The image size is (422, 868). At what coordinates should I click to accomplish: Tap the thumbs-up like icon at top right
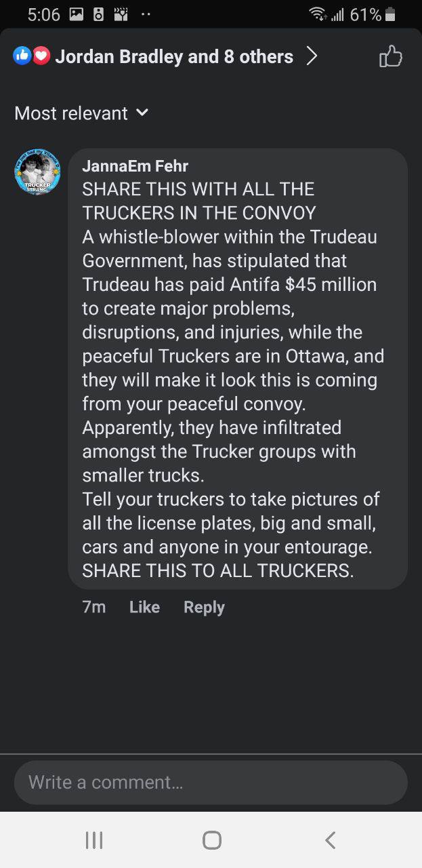391,56
